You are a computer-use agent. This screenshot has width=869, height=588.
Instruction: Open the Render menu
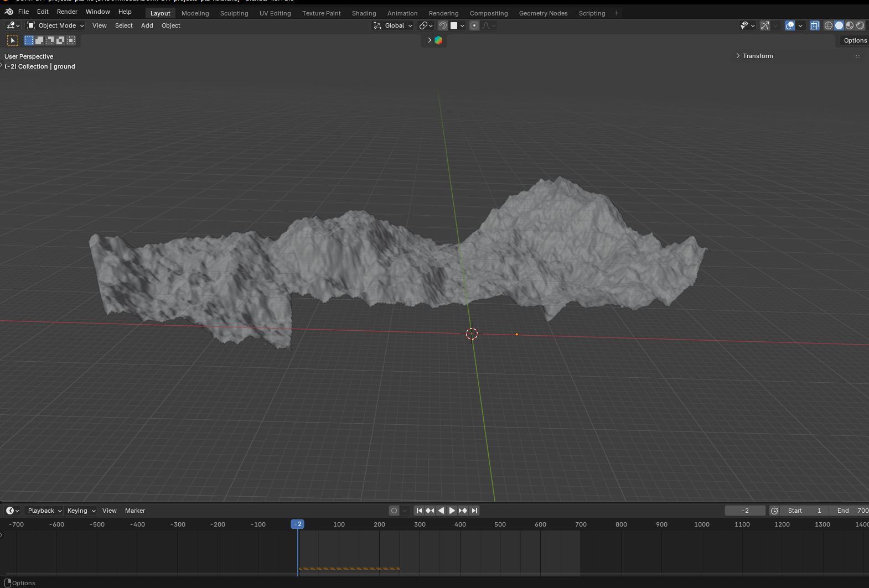67,12
